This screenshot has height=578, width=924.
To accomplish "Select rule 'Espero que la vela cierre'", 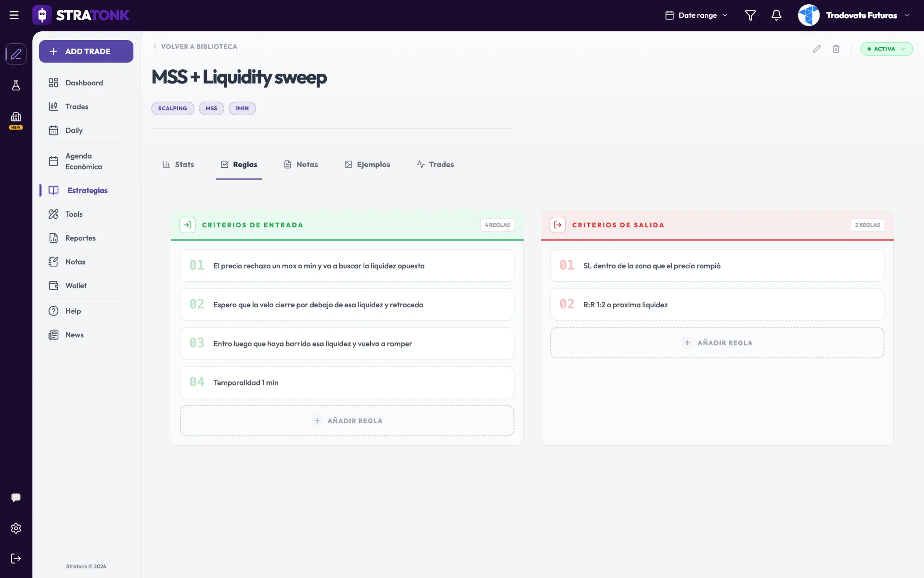I will coord(347,304).
